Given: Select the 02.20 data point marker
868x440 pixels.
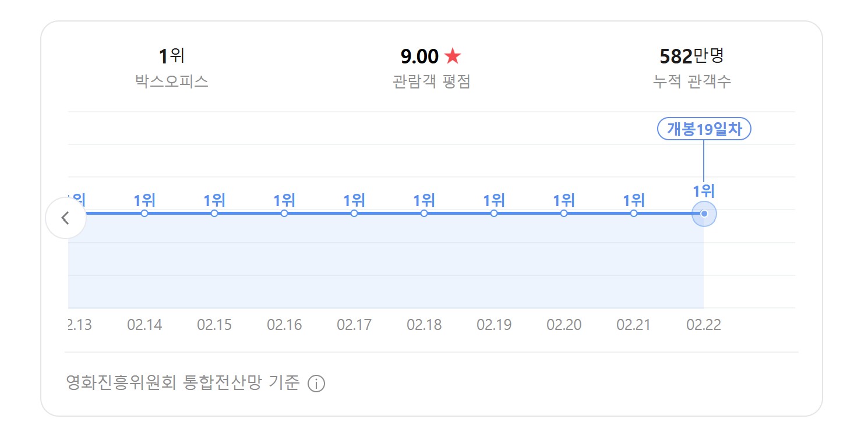Looking at the screenshot, I should [x=564, y=214].
